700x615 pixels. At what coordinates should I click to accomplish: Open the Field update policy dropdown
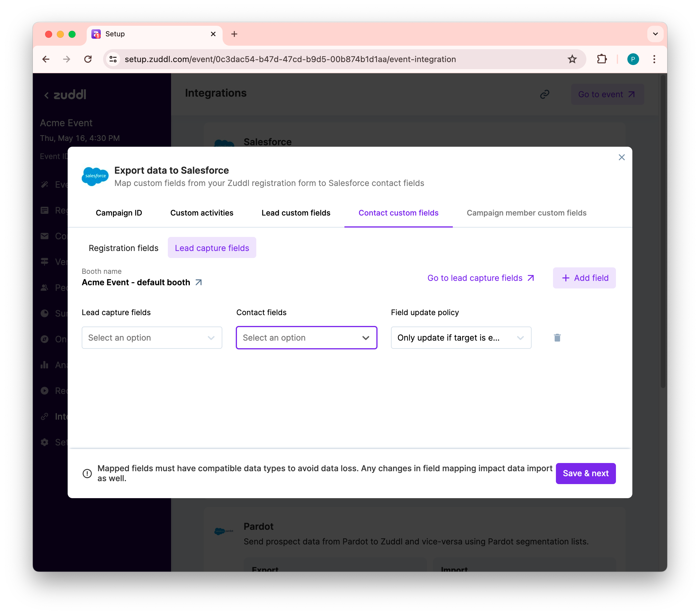(461, 338)
